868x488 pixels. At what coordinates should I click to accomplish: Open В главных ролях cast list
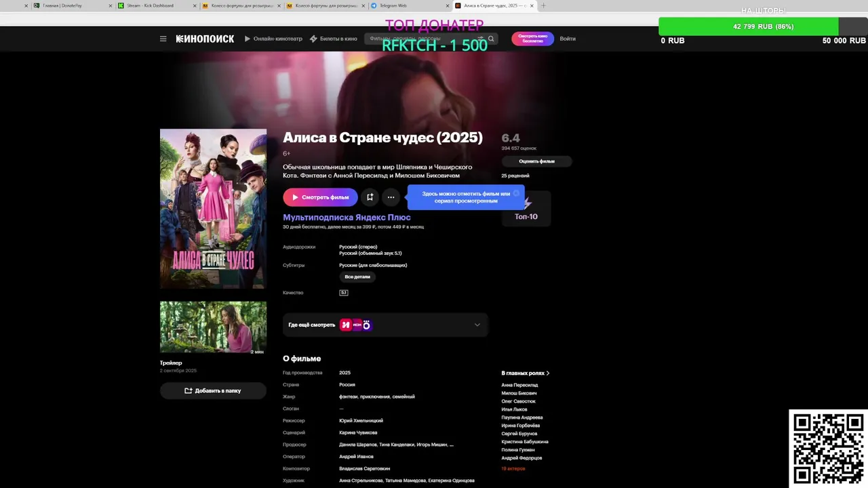click(x=526, y=373)
